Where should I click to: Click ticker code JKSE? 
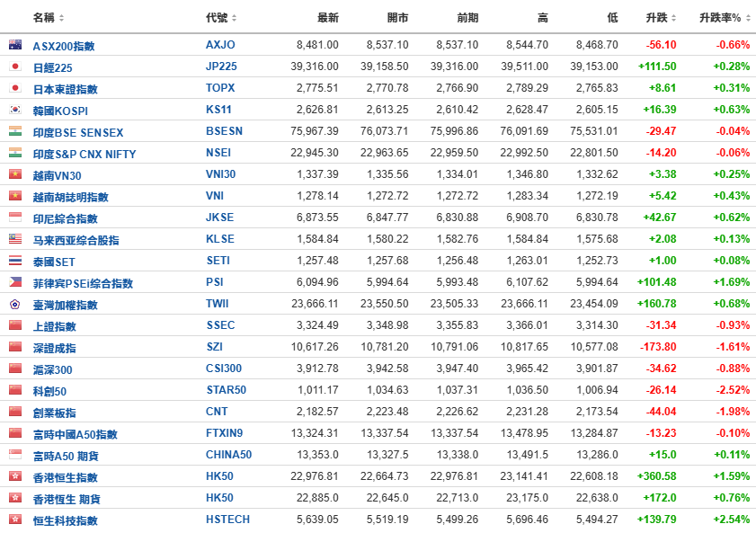coord(220,218)
